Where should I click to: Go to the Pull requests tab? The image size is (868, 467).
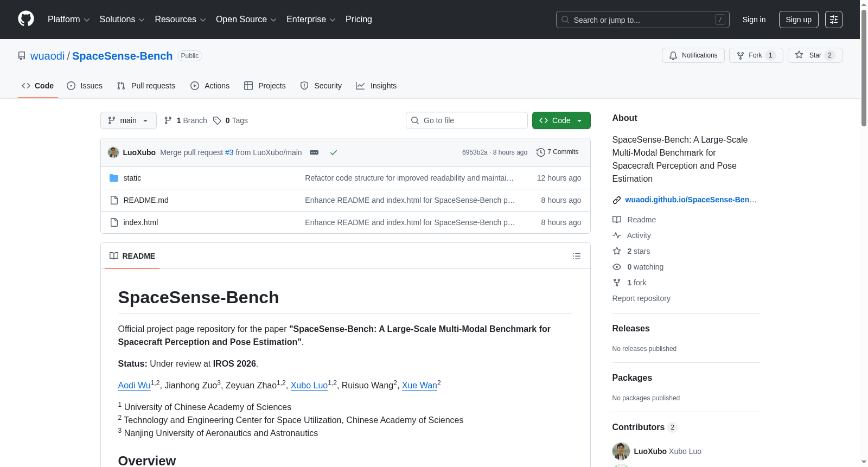tap(146, 86)
